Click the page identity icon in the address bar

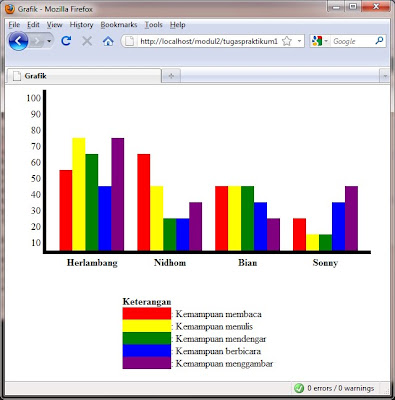tap(129, 41)
